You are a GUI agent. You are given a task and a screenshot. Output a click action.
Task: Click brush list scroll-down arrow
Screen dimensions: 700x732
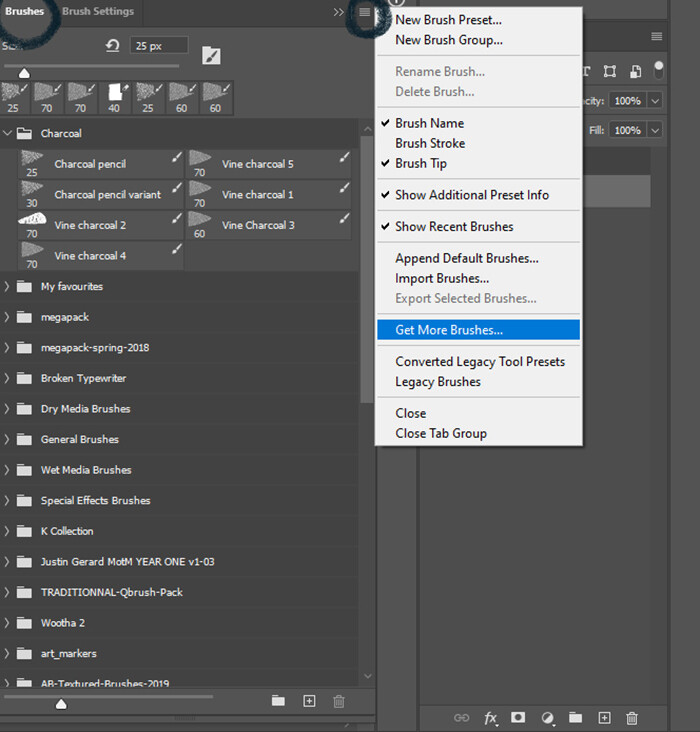click(367, 676)
